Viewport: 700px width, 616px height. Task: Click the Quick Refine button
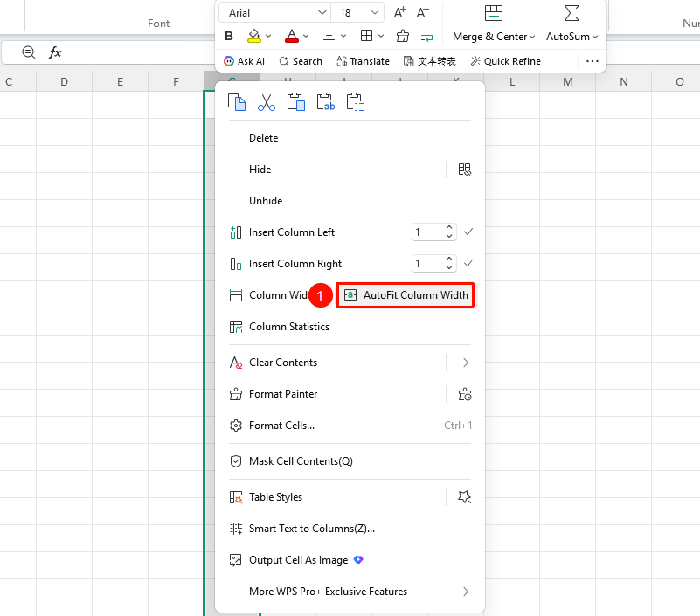pos(505,61)
